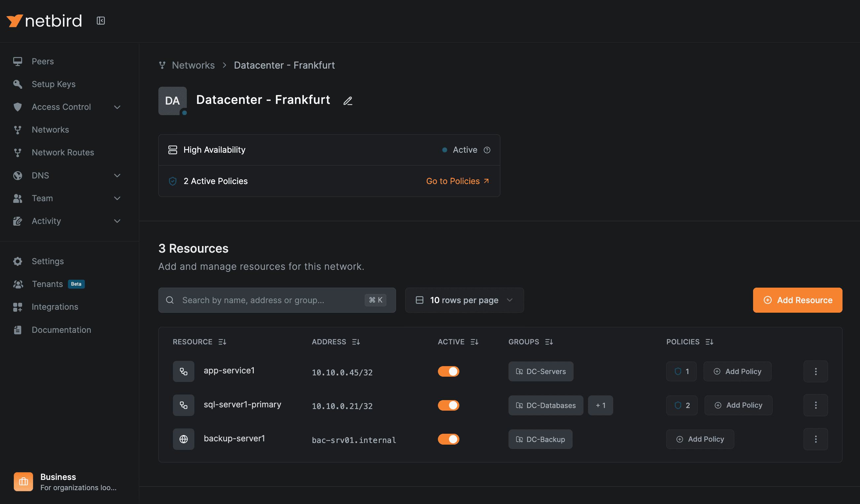860x504 pixels.
Task: Turn off the sql-server1-primary active switch
Action: pos(448,405)
